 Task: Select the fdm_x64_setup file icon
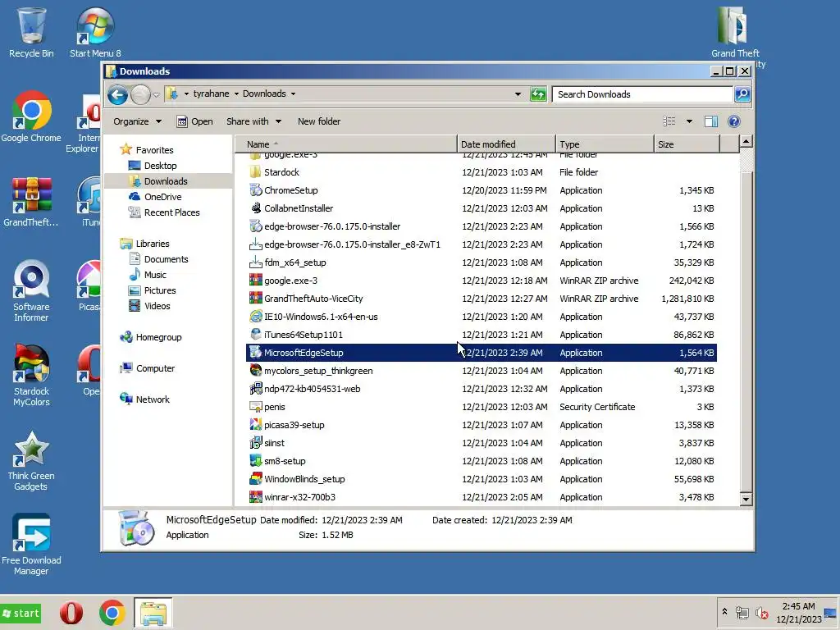pos(256,262)
